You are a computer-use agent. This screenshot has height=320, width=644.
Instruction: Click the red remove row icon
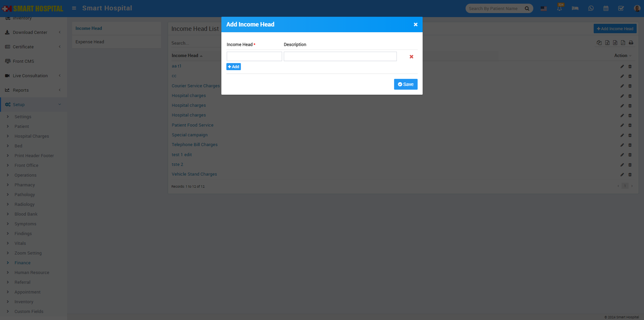click(411, 57)
